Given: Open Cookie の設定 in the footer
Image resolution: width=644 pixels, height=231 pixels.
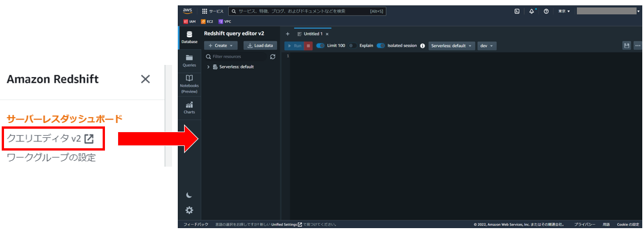Looking at the screenshot, I should pyautogui.click(x=628, y=225).
